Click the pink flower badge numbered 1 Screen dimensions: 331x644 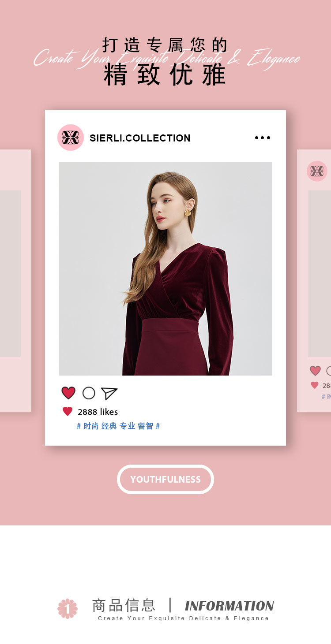(x=68, y=608)
